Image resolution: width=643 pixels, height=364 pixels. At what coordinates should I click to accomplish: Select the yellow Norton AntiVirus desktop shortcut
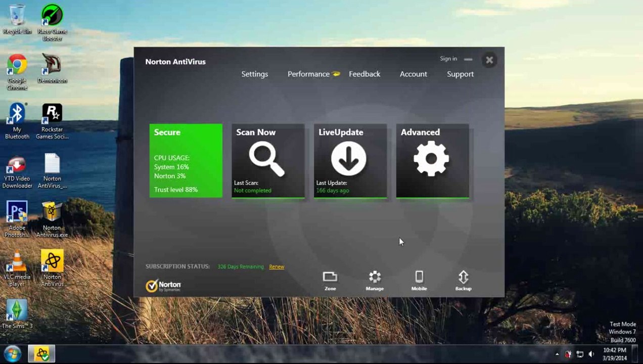click(x=52, y=268)
